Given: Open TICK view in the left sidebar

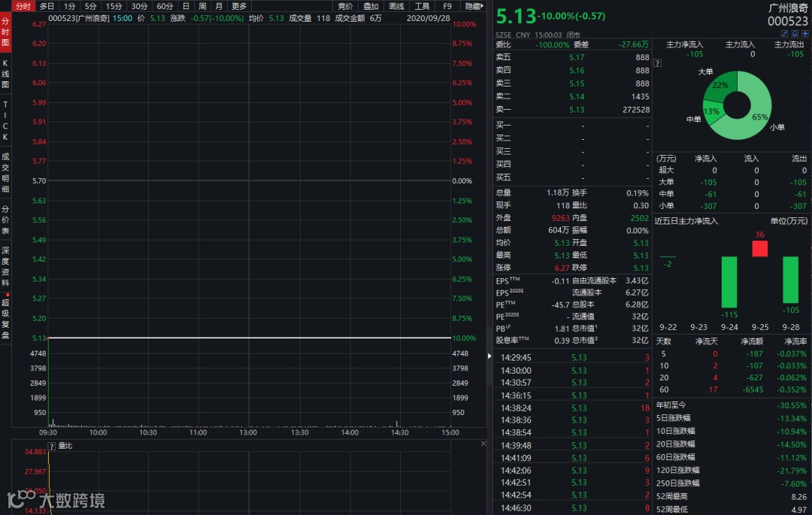Looking at the screenshot, I should 5,120.
